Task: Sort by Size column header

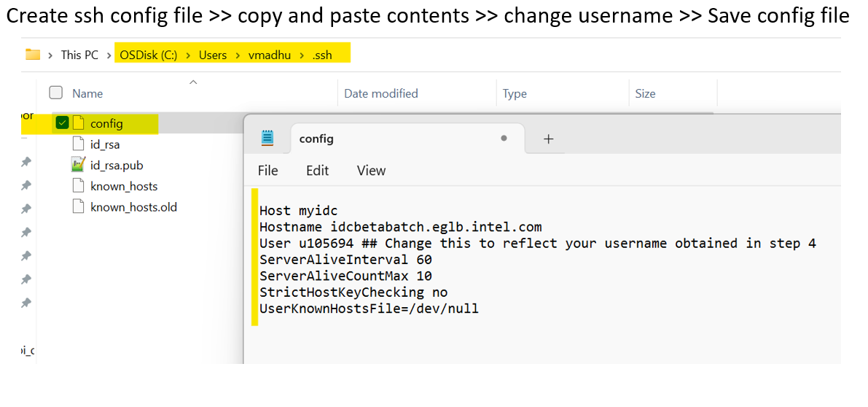Action: [x=646, y=93]
